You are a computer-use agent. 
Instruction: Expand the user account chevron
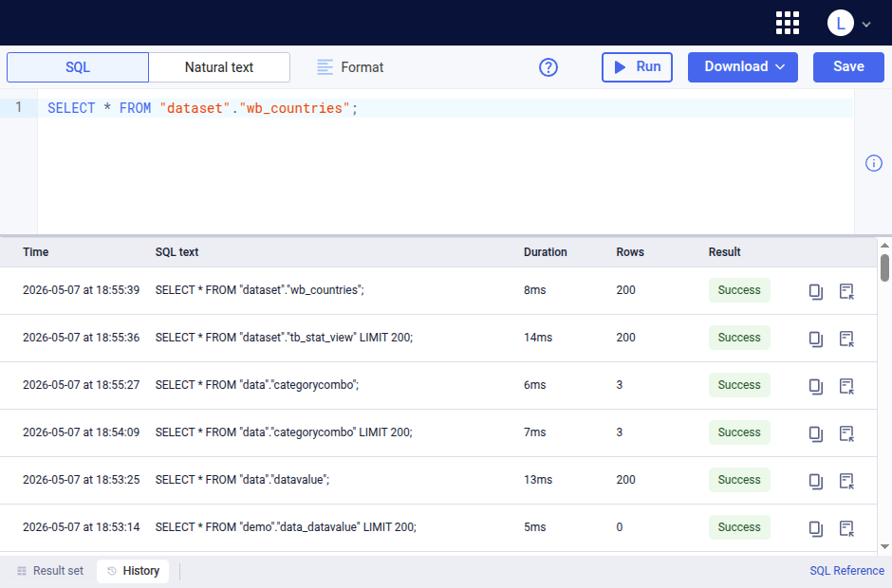coord(866,25)
